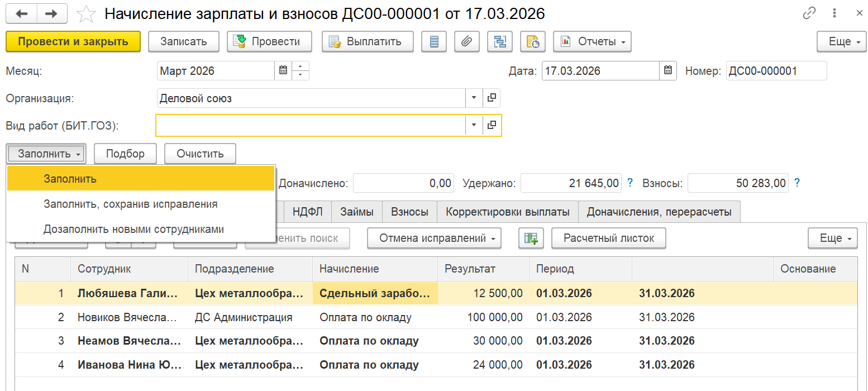Click the document-with-clock toolbar icon
Screen dimensions: 868x391
tap(533, 41)
